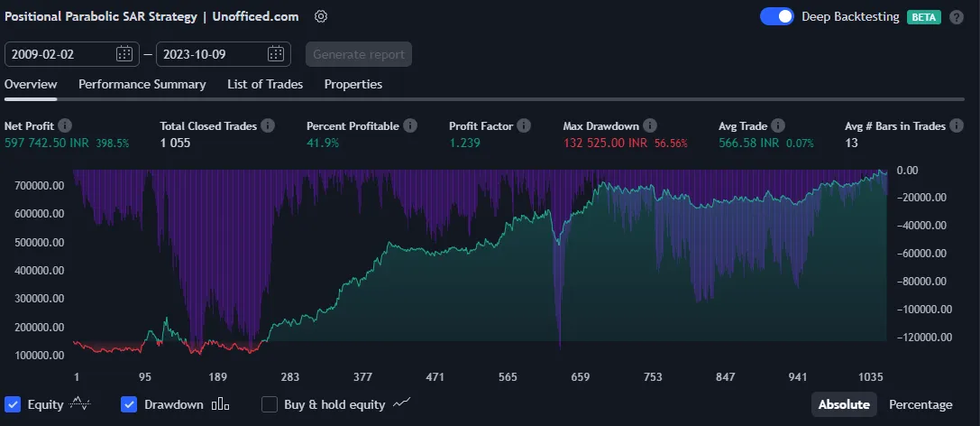Viewport: 980px width, 426px height.
Task: Switch to Performance Summary tab
Action: click(142, 84)
